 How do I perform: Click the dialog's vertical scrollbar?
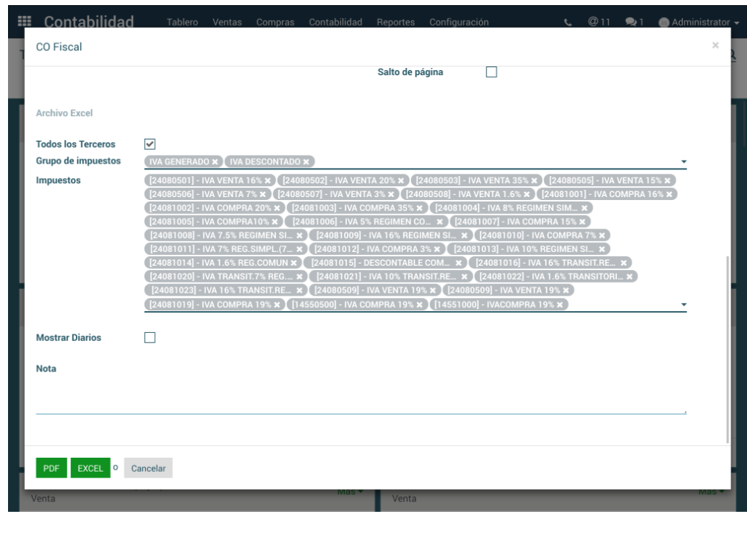click(x=727, y=349)
